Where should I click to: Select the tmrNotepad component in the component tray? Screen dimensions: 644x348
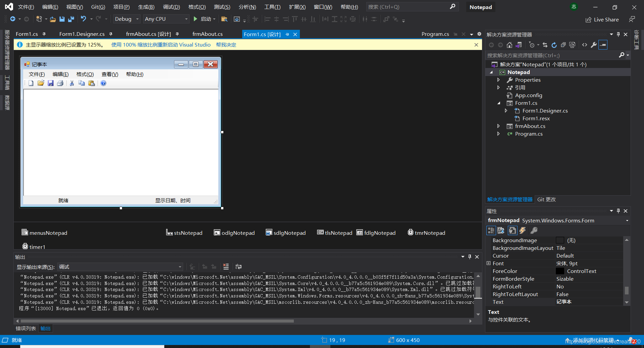[x=426, y=233]
